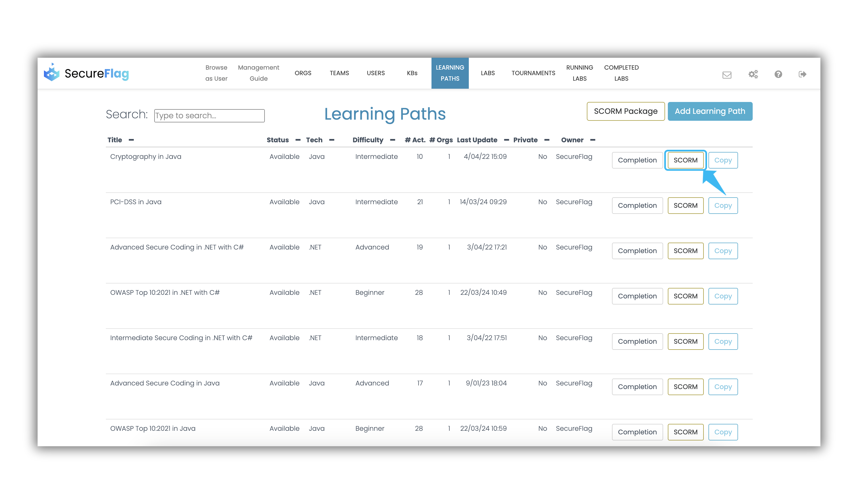Click Completion for PCI-DSS in Java

[x=637, y=206]
